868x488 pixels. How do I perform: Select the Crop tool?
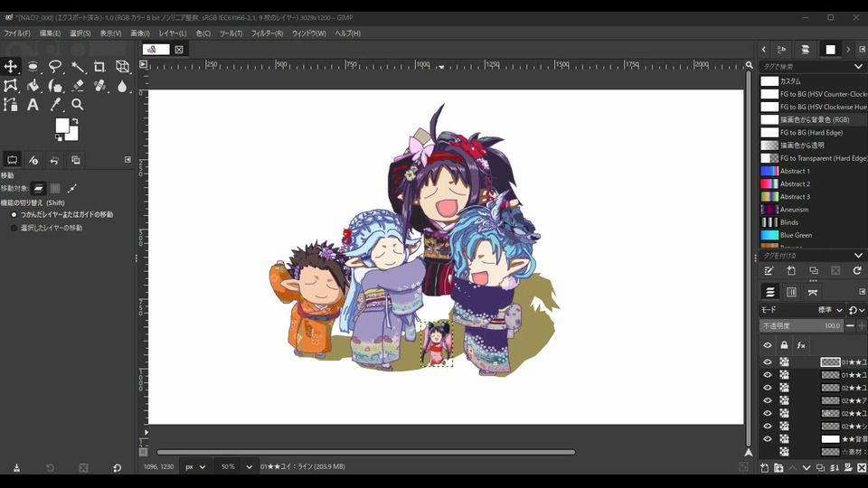tap(99, 66)
